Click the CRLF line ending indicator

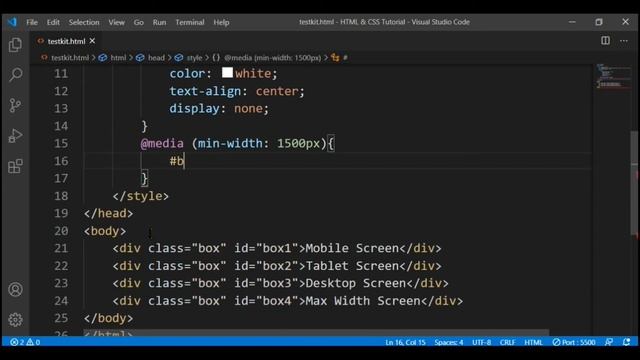point(507,342)
